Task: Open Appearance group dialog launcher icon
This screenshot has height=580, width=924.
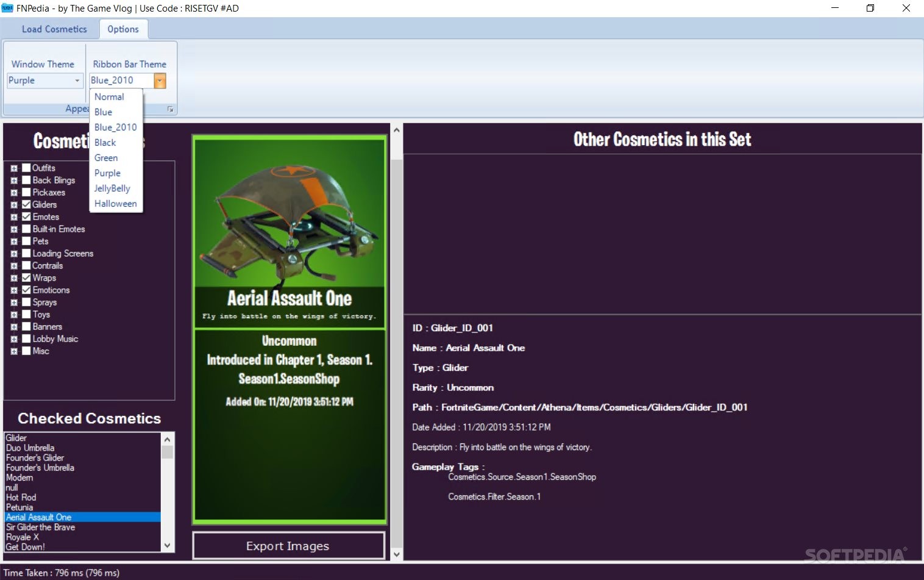Action: click(171, 109)
